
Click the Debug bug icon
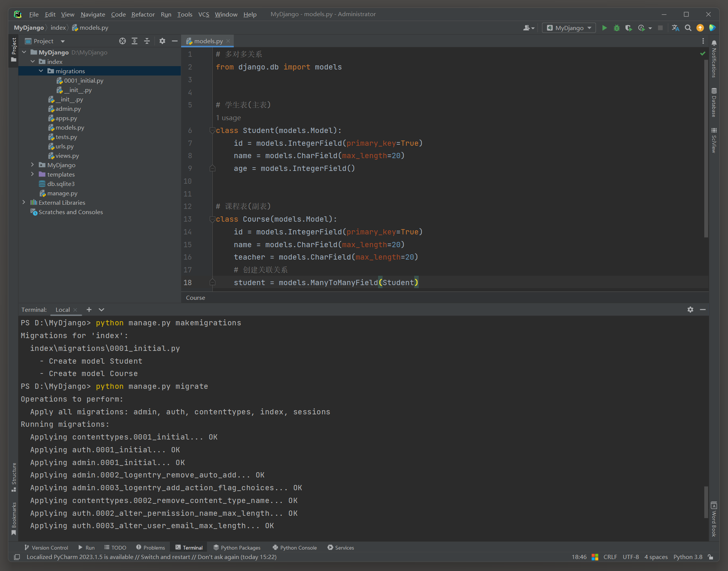[616, 28]
